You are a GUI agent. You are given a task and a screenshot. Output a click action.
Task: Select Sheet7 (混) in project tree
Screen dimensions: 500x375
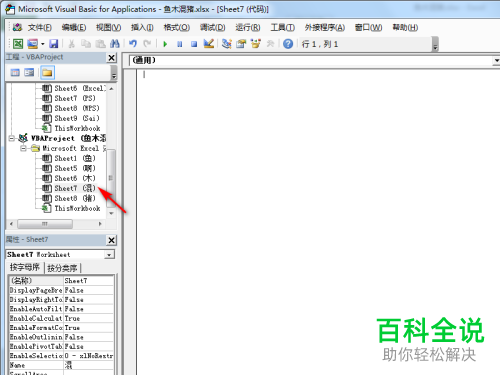[69, 188]
